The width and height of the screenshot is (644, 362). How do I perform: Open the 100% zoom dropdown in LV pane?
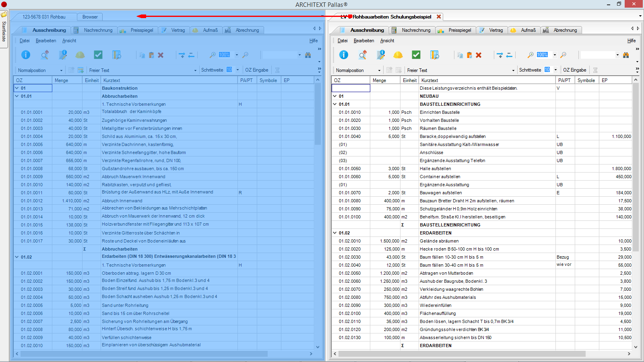click(555, 55)
